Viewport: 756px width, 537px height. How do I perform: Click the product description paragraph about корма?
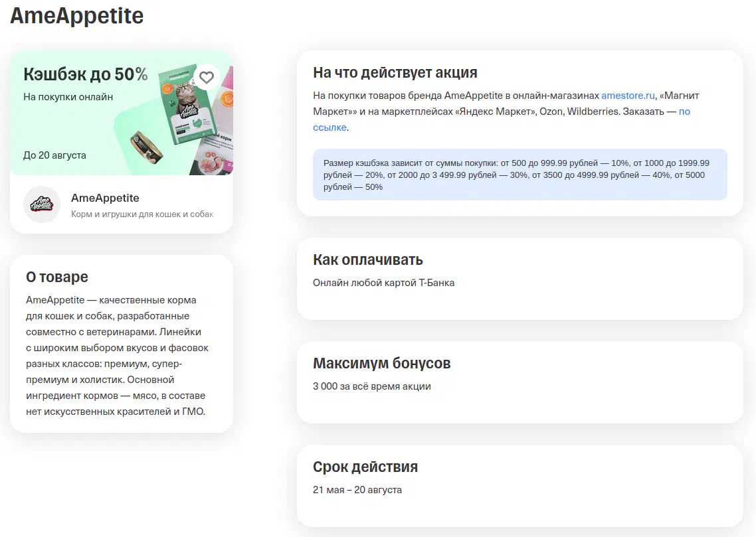[117, 355]
